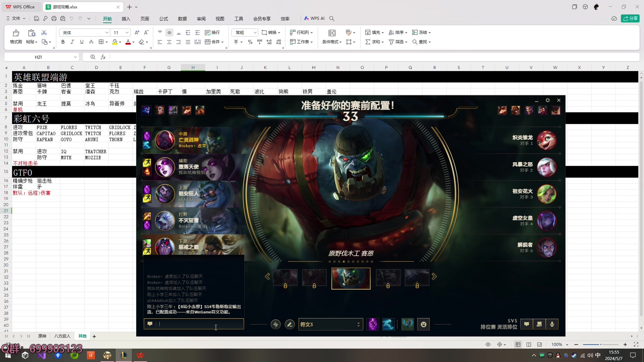This screenshot has width=644, height=362.
Task: Open the File (文件) menu button
Action: click(x=16, y=18)
